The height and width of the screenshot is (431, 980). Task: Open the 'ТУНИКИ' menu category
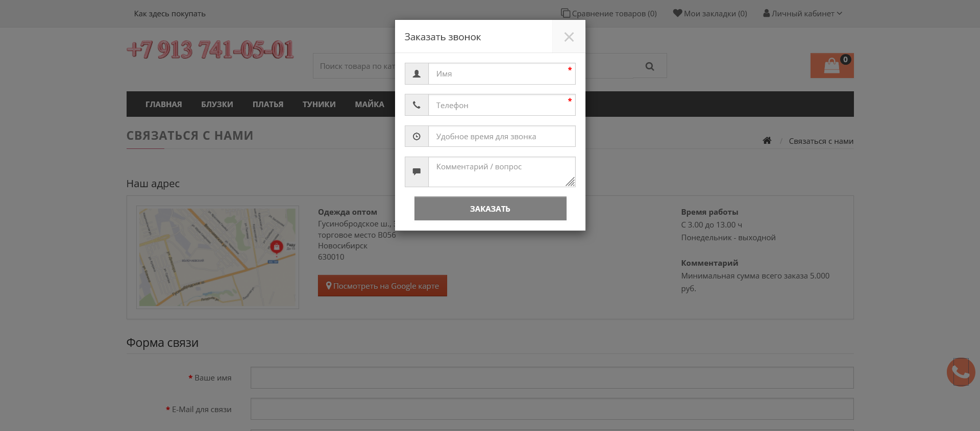pos(319,105)
